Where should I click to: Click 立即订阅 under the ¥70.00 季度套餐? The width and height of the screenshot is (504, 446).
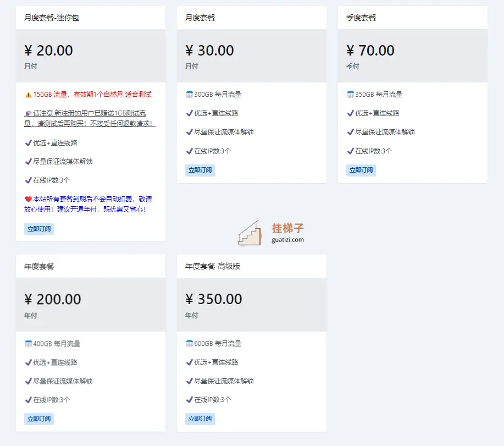pos(361,170)
